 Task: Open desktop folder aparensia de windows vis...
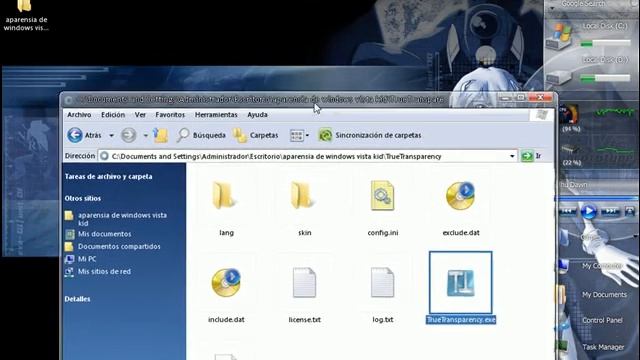pyautogui.click(x=26, y=16)
